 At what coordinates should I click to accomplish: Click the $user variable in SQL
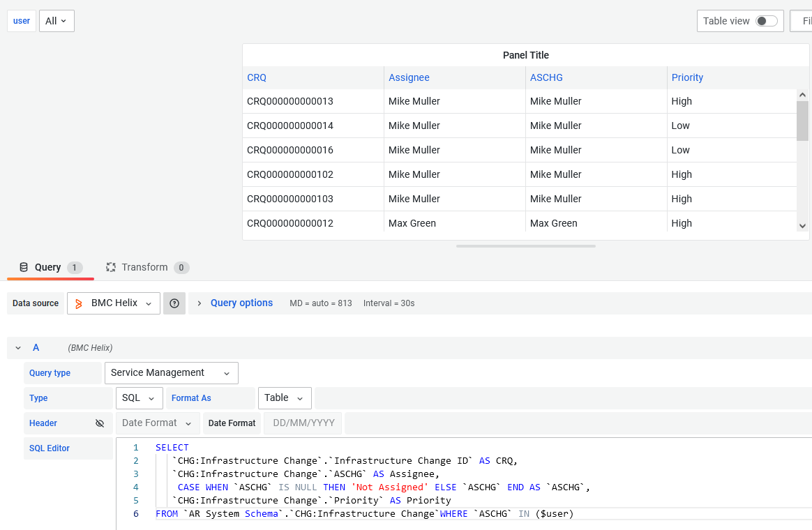tap(555, 514)
